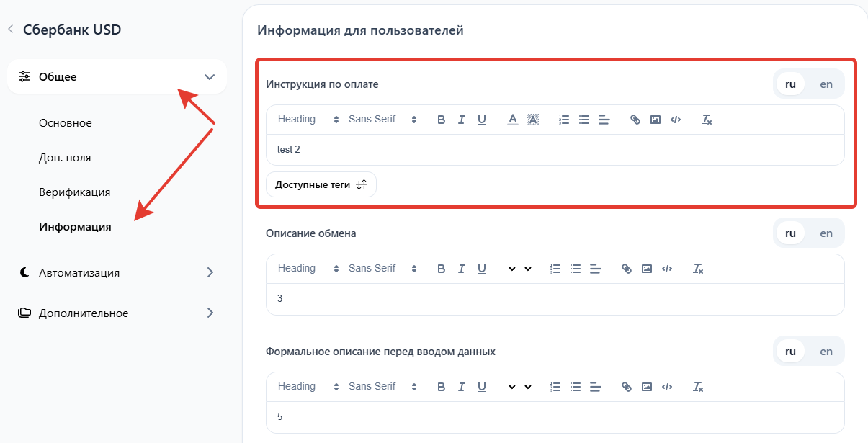Go to Верификация in the sidebar
This screenshot has width=868, height=443.
tap(74, 192)
